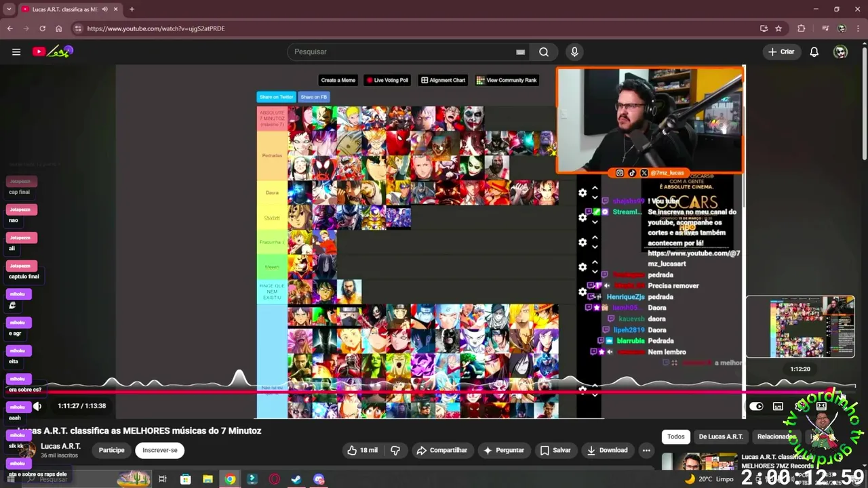
Task: View site information next to URL
Action: pyautogui.click(x=77, y=28)
